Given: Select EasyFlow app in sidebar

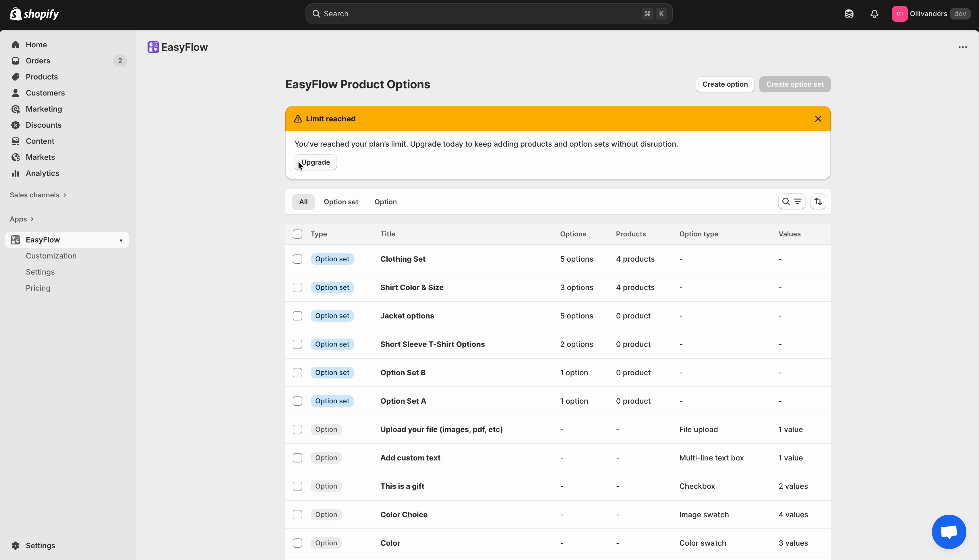Looking at the screenshot, I should pyautogui.click(x=67, y=240).
